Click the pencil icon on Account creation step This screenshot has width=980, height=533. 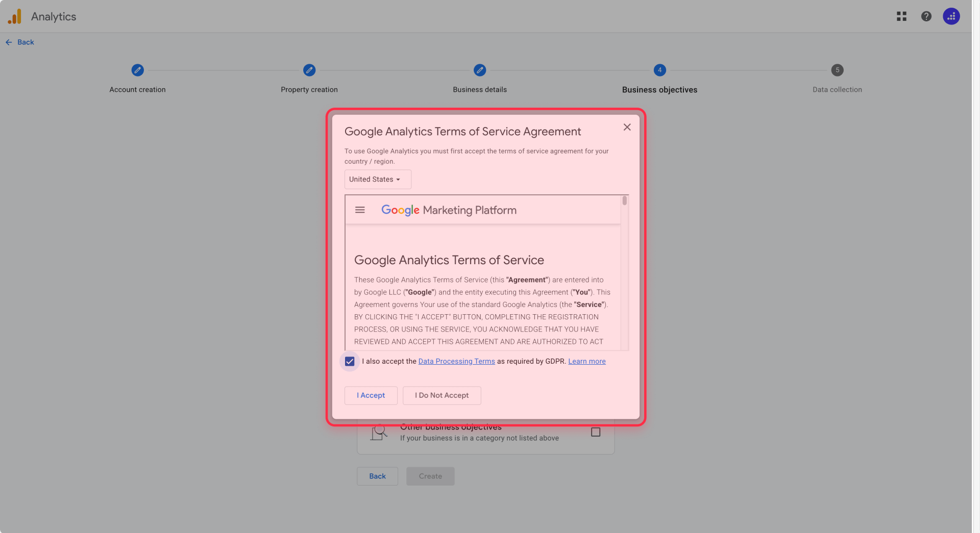click(x=137, y=70)
